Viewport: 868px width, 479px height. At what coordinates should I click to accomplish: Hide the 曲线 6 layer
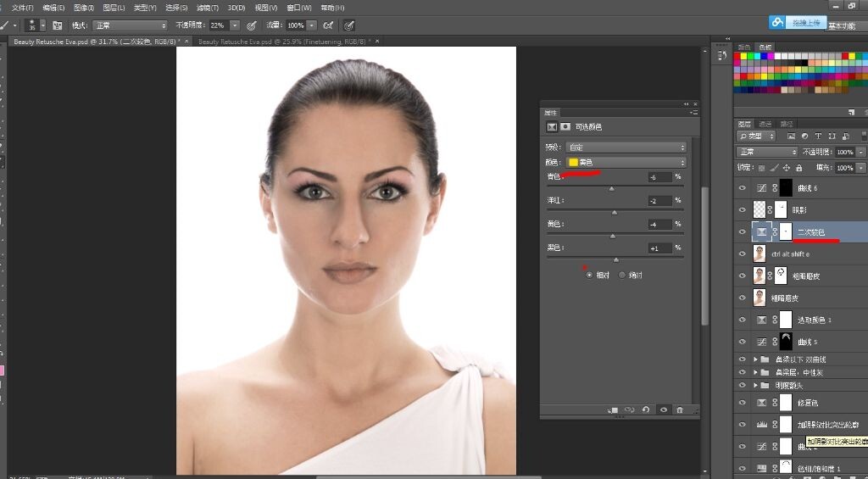coord(743,188)
